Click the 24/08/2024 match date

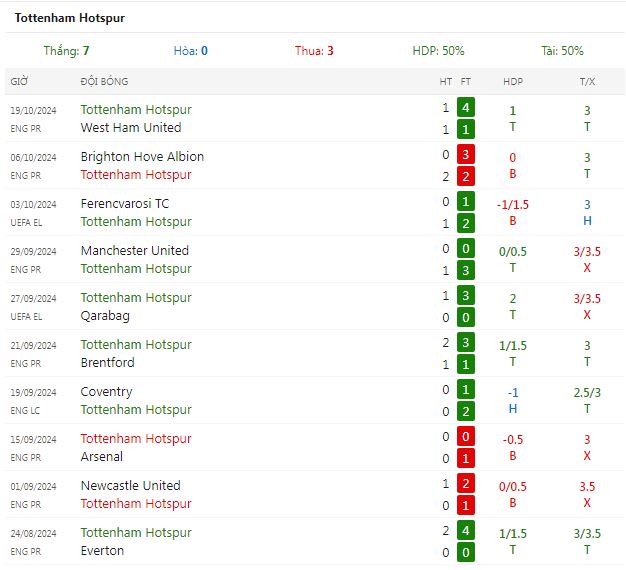pos(34,534)
